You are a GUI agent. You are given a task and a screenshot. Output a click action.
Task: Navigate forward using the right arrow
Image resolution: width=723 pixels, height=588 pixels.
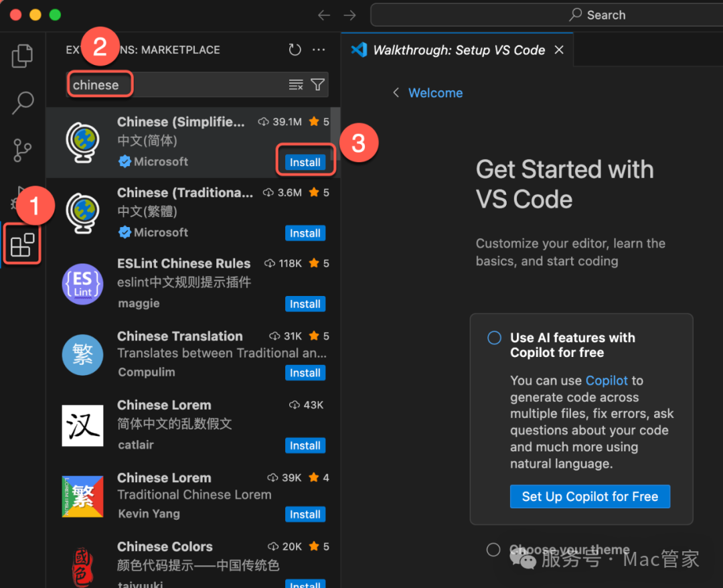click(x=349, y=15)
